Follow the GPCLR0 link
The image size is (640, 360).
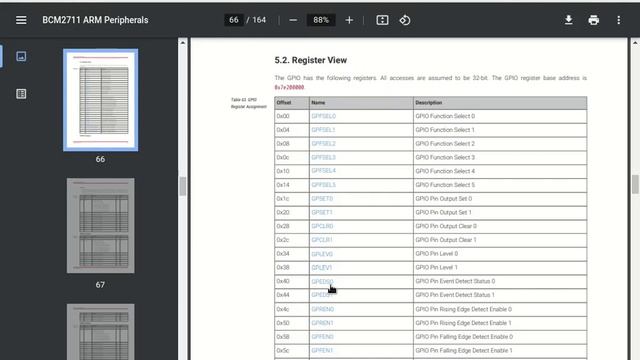322,226
